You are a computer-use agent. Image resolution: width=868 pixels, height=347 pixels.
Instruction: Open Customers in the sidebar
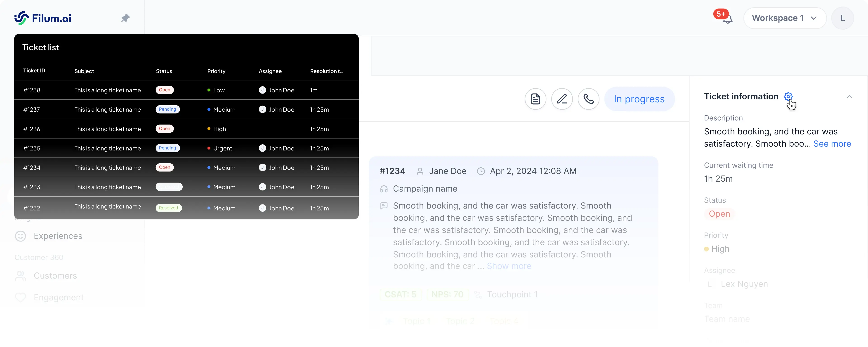[x=55, y=276]
